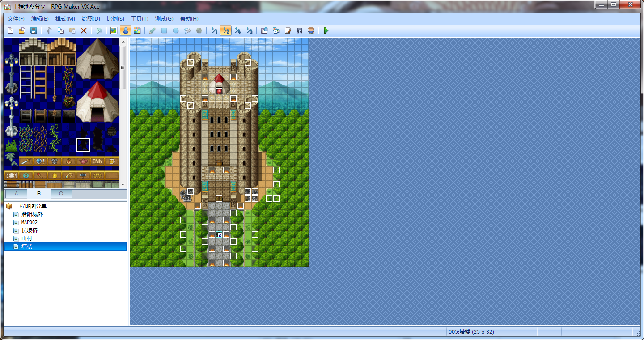Open a project using the folder icon

coord(21,30)
